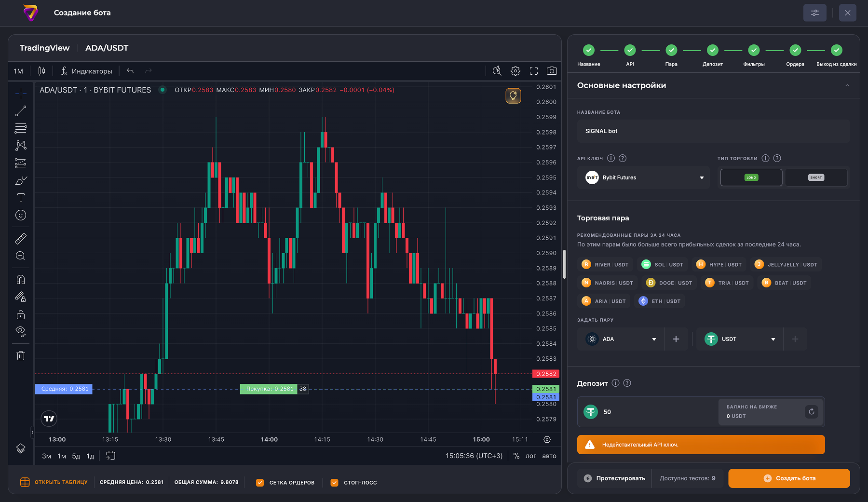
Task: Toggle fullscreen chart mode
Action: click(534, 71)
